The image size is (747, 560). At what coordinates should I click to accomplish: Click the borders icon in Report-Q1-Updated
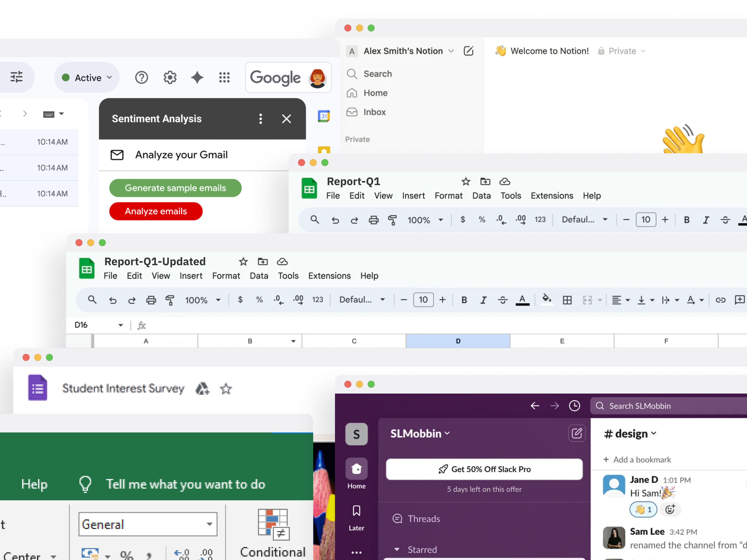567,300
